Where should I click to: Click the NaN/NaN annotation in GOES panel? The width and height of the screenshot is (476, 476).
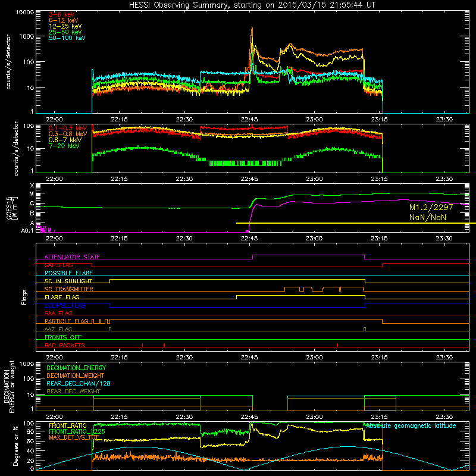point(428,217)
